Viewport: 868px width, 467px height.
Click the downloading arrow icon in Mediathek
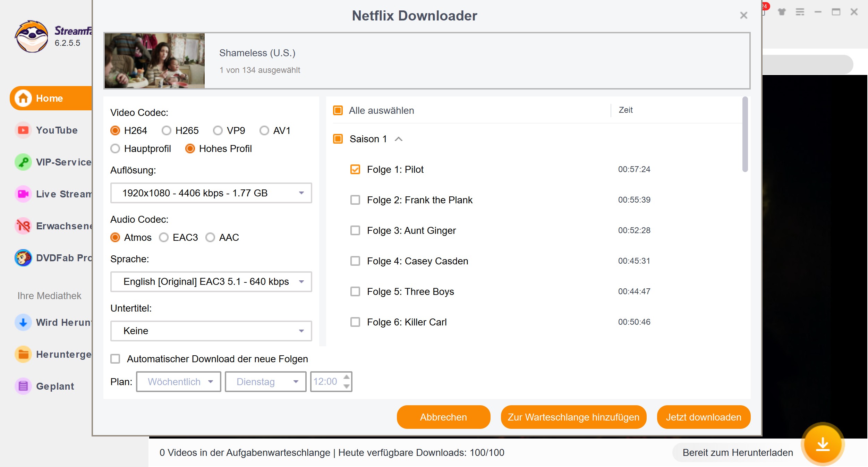pyautogui.click(x=23, y=322)
